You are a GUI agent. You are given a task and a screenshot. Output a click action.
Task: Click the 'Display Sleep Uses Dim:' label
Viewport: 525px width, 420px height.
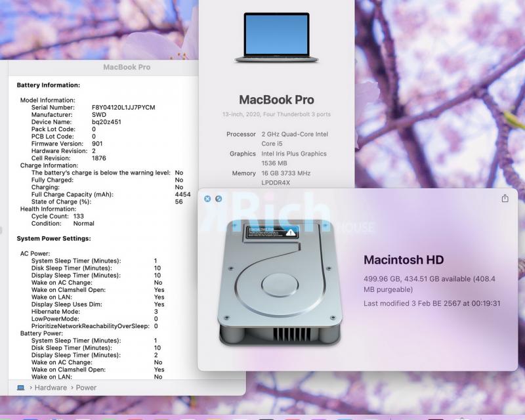coord(67,304)
